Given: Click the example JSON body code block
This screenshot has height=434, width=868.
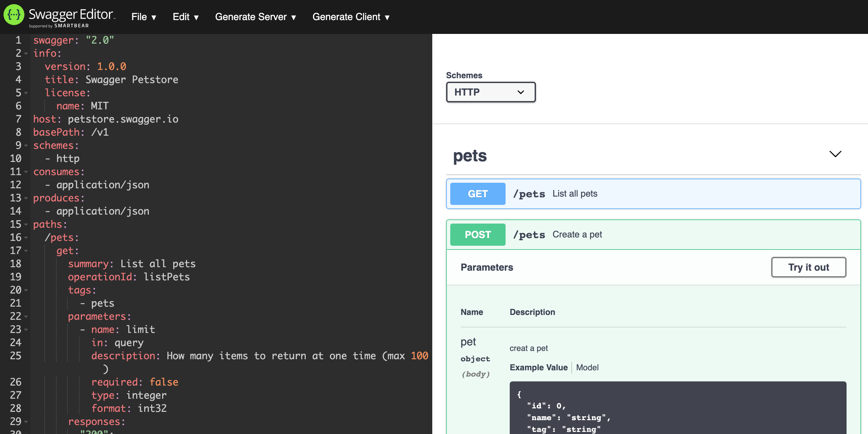Looking at the screenshot, I should pos(678,408).
